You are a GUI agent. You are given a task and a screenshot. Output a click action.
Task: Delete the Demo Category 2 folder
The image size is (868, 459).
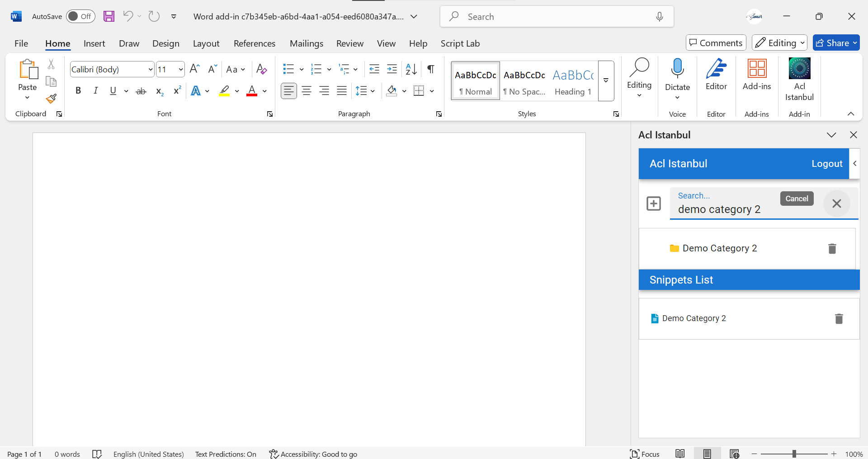point(832,248)
